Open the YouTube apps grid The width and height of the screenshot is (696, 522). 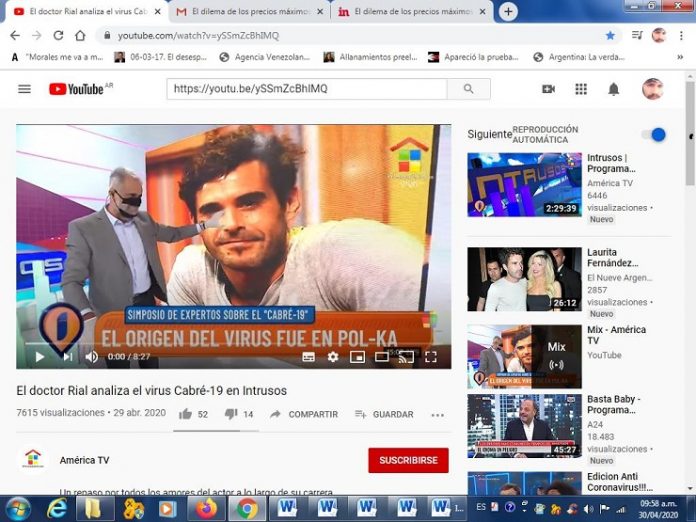pyautogui.click(x=581, y=89)
